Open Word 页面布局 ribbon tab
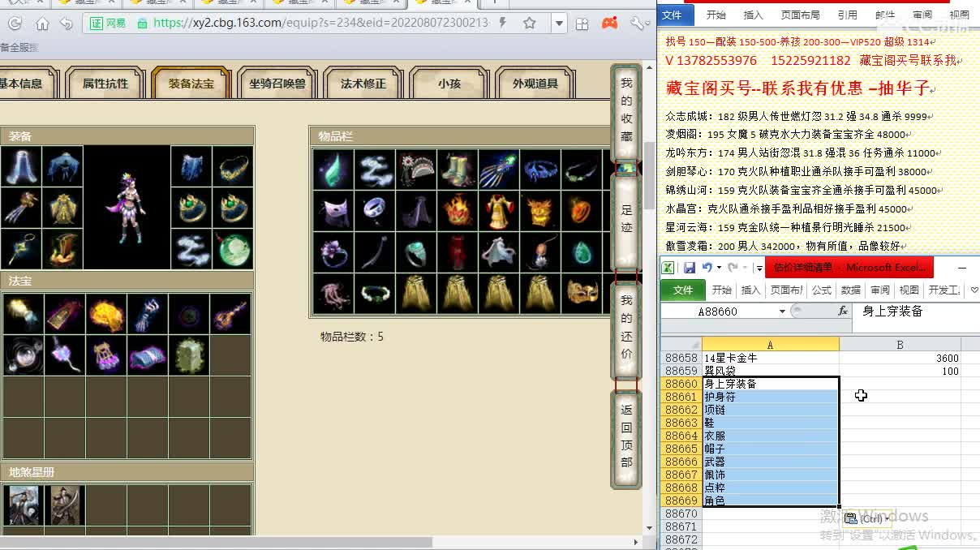 tap(800, 15)
